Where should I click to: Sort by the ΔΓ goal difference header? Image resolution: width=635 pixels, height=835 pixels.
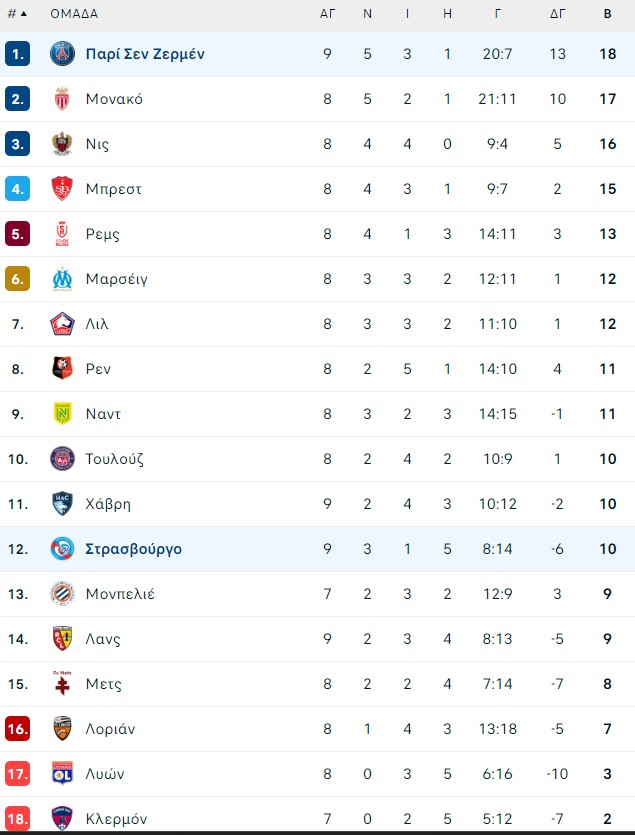557,14
